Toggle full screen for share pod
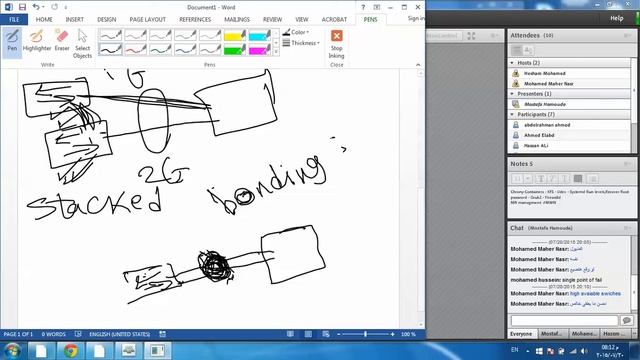The height and width of the screenshot is (360, 640). [x=471, y=36]
